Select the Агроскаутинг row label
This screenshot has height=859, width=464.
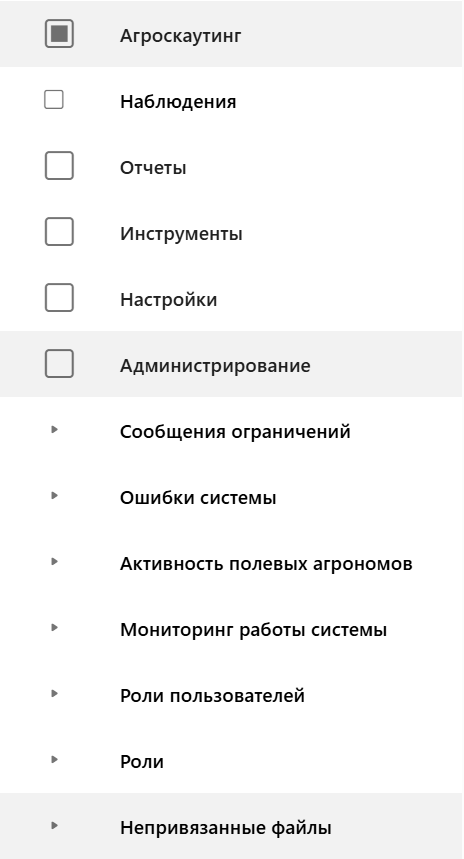(x=180, y=36)
